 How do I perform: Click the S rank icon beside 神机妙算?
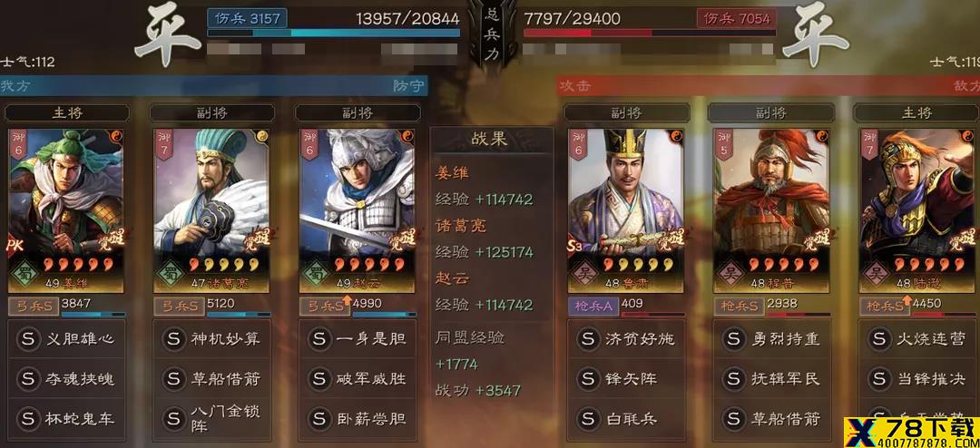tap(173, 339)
